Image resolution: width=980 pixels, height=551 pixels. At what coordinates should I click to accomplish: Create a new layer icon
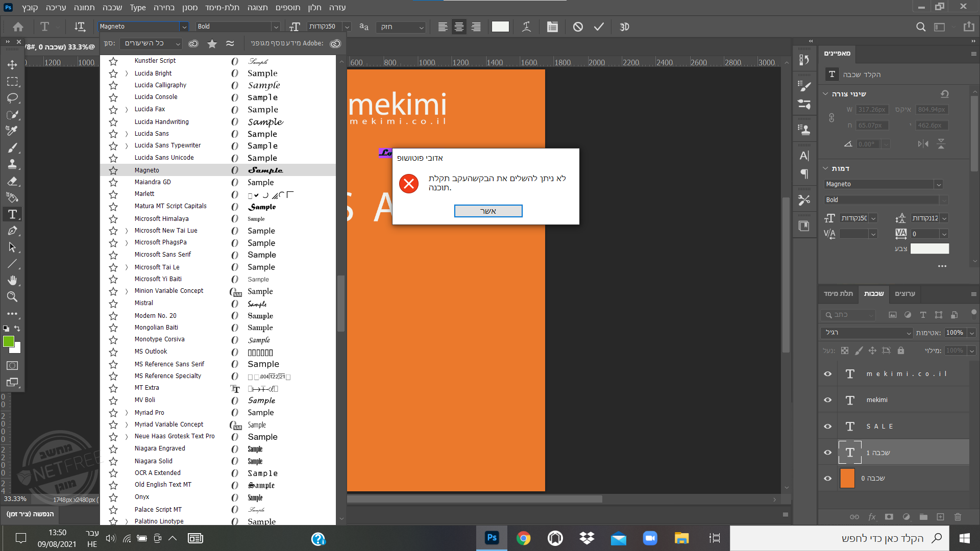(940, 517)
